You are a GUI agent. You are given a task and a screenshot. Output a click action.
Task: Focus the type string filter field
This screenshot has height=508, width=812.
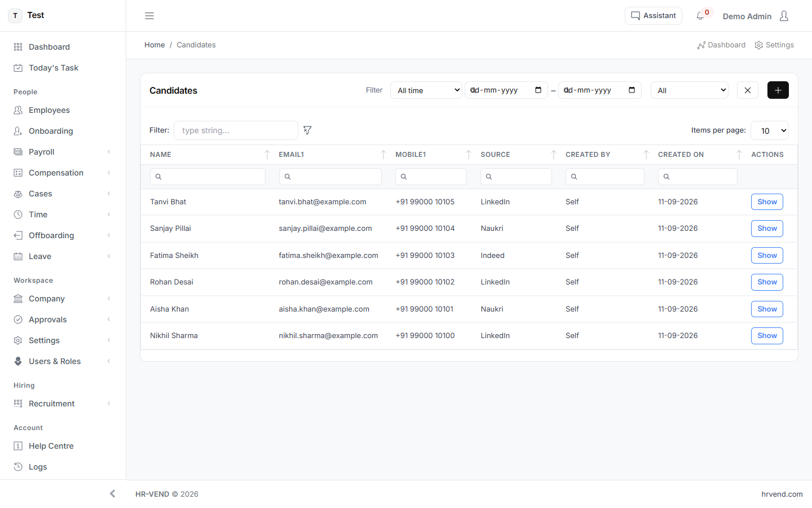coord(236,130)
